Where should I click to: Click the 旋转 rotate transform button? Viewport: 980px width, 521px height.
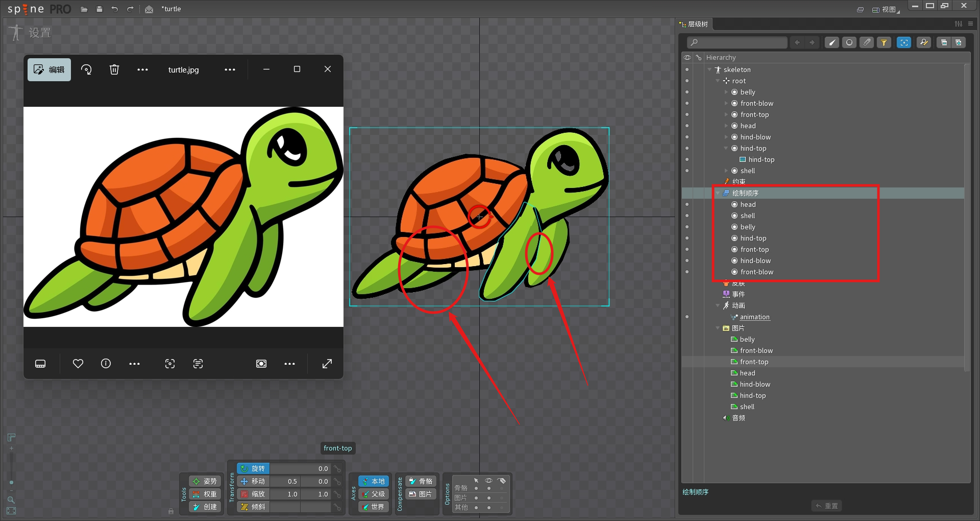(x=253, y=468)
